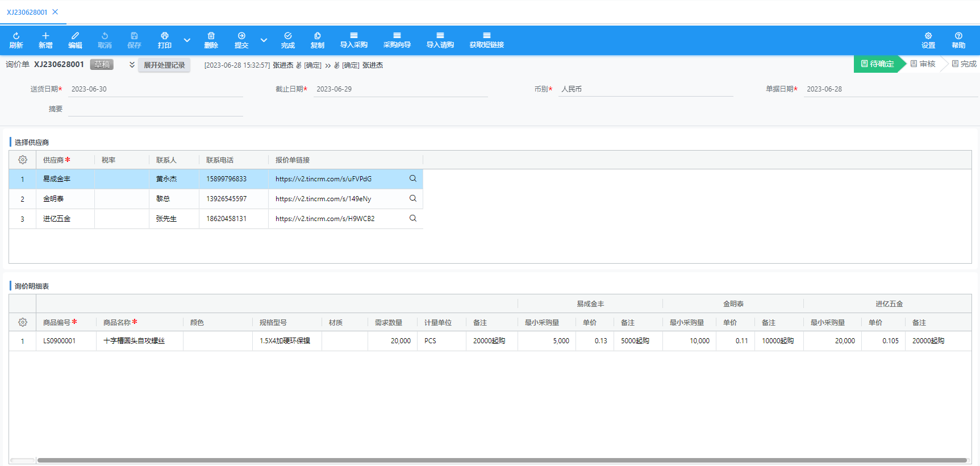Viewport: 980px width, 466px height.
Task: Click the 新增 add icon
Action: pyautogui.click(x=45, y=36)
